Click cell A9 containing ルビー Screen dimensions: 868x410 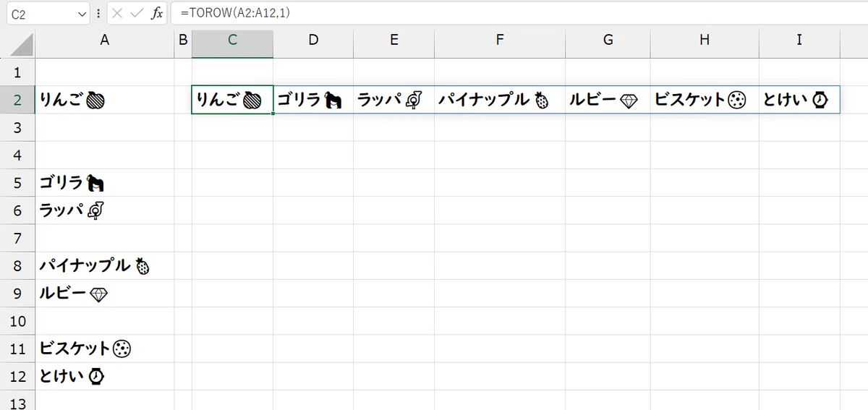pos(105,294)
